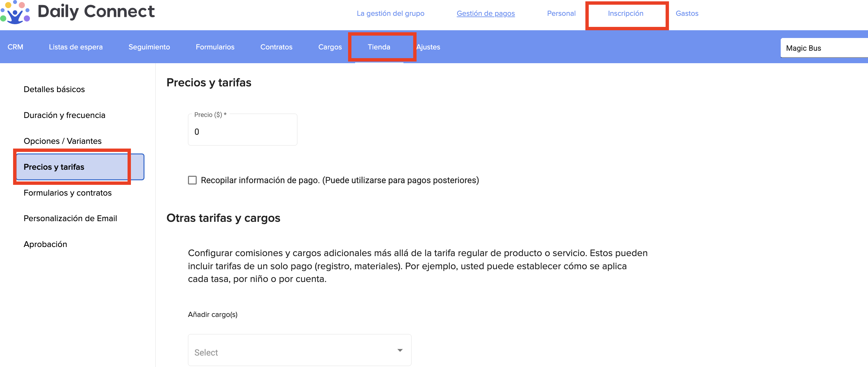Select Detalles básicos in sidebar
This screenshot has height=367, width=868.
pos(54,89)
